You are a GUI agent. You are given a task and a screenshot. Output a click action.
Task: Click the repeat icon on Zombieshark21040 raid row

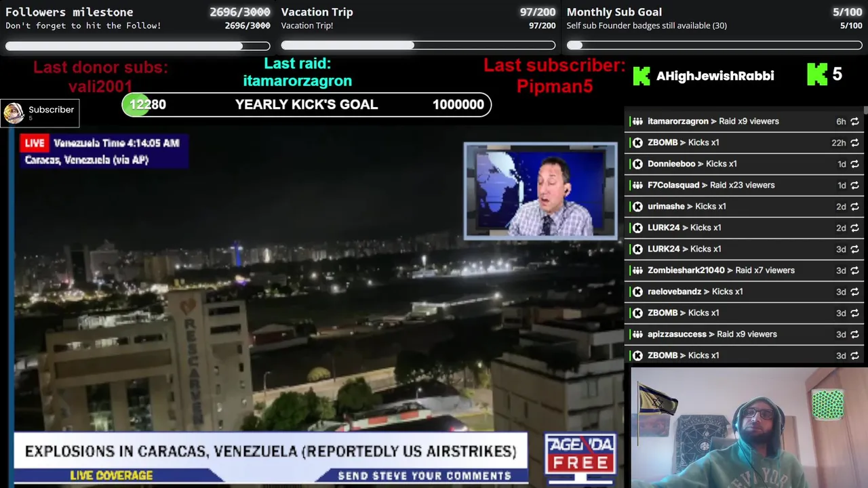854,270
